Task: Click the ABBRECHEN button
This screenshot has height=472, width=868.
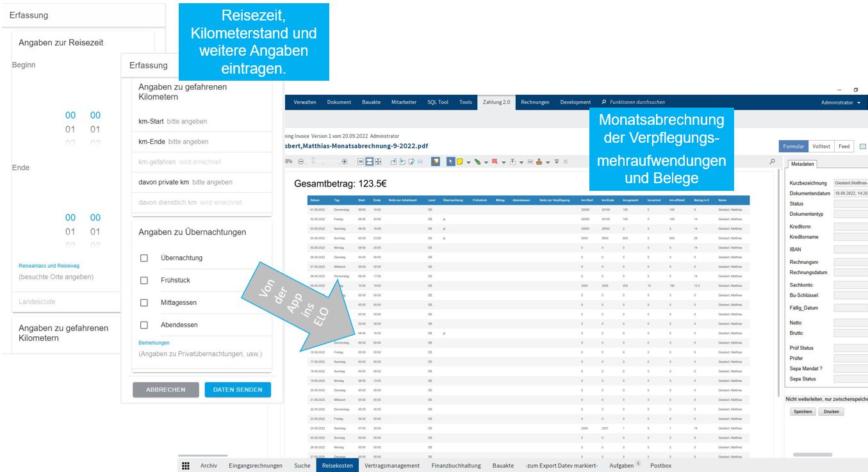Action: pos(166,389)
